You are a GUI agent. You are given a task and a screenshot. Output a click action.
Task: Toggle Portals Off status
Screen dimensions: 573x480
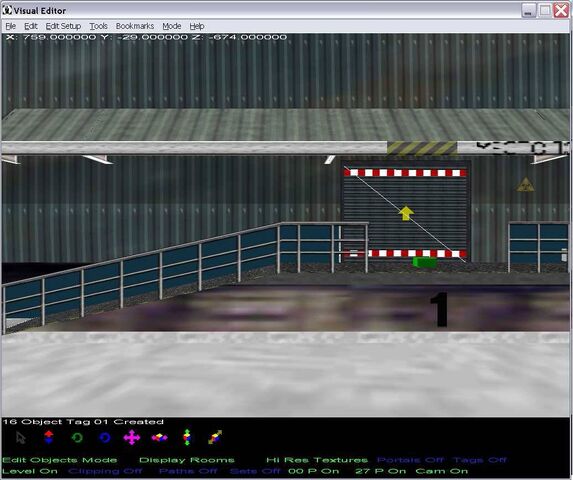click(410, 460)
